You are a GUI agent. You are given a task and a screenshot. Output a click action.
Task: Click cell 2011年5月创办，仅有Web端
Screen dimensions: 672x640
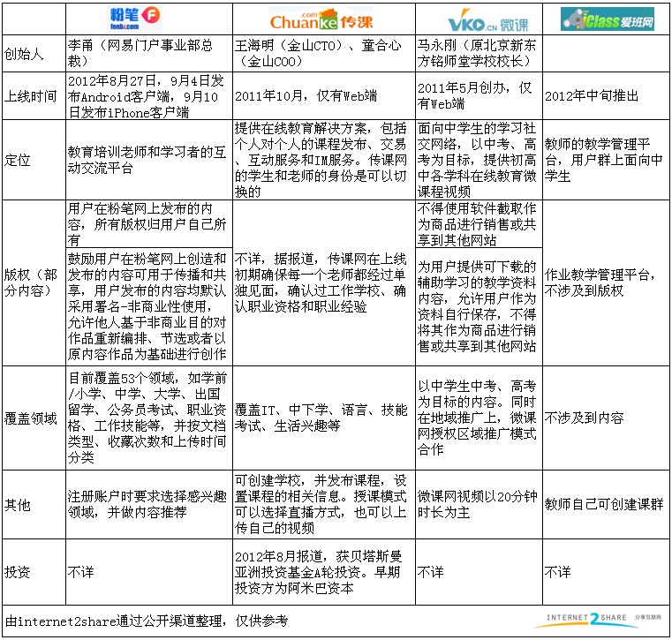(x=479, y=96)
